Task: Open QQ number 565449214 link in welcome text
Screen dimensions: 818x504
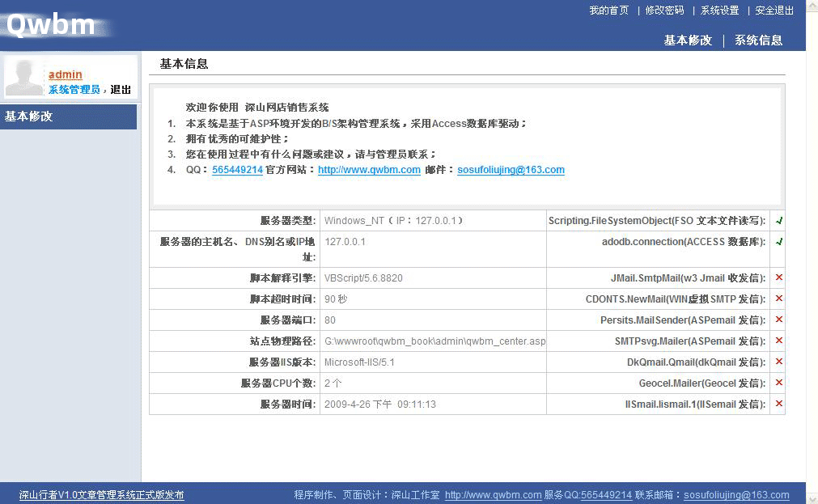Action: [237, 170]
